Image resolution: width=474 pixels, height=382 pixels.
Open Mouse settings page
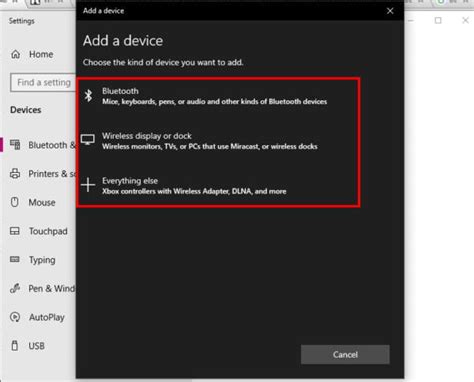tap(38, 202)
